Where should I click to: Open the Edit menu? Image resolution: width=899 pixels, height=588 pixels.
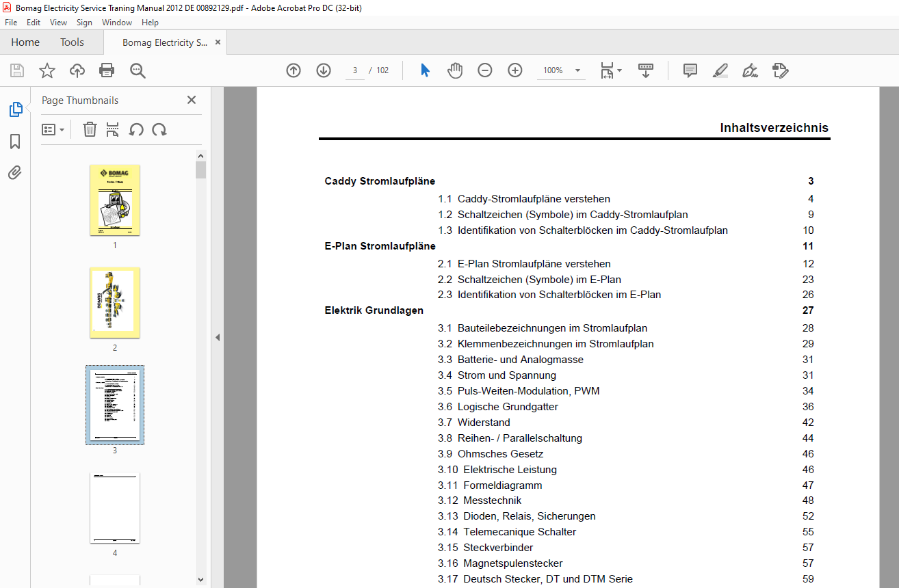click(34, 23)
